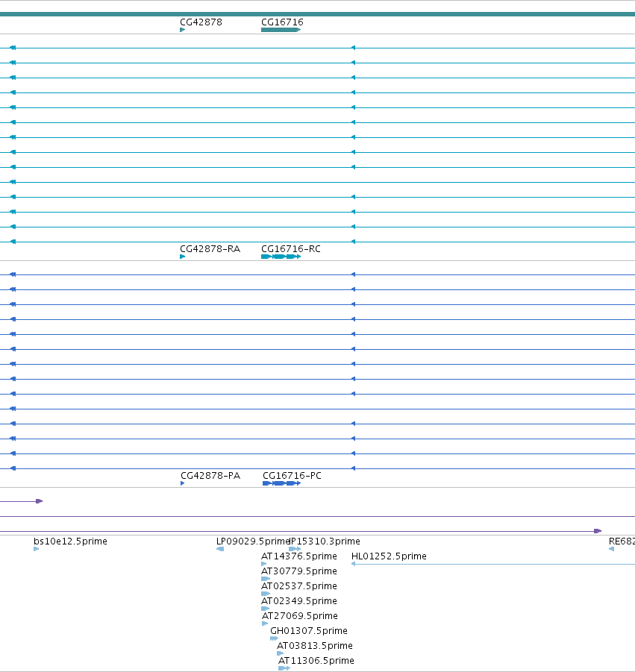
Task: Click the arrow glyph under IP15310.3prime
Action: (295, 549)
